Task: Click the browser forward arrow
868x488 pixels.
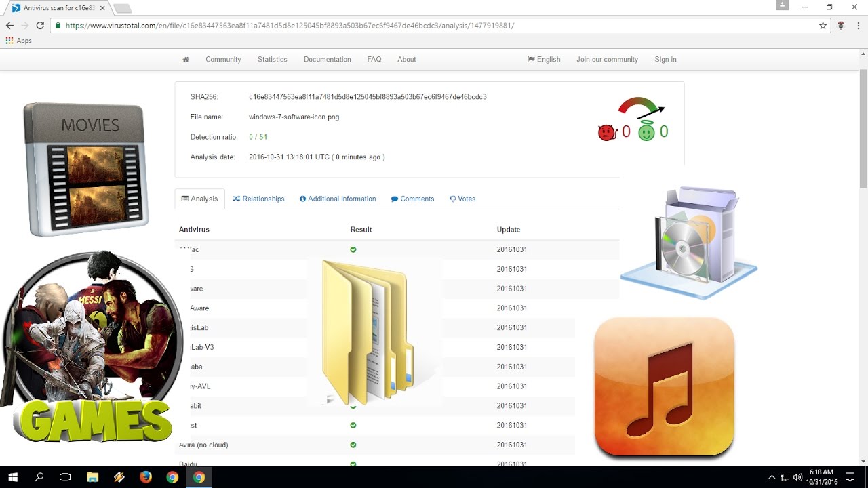Action: click(x=25, y=26)
